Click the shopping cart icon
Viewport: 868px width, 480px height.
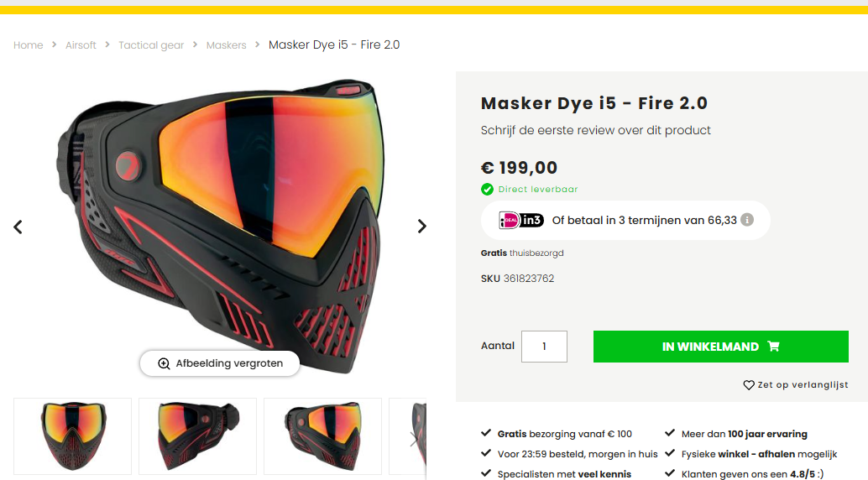coord(773,347)
